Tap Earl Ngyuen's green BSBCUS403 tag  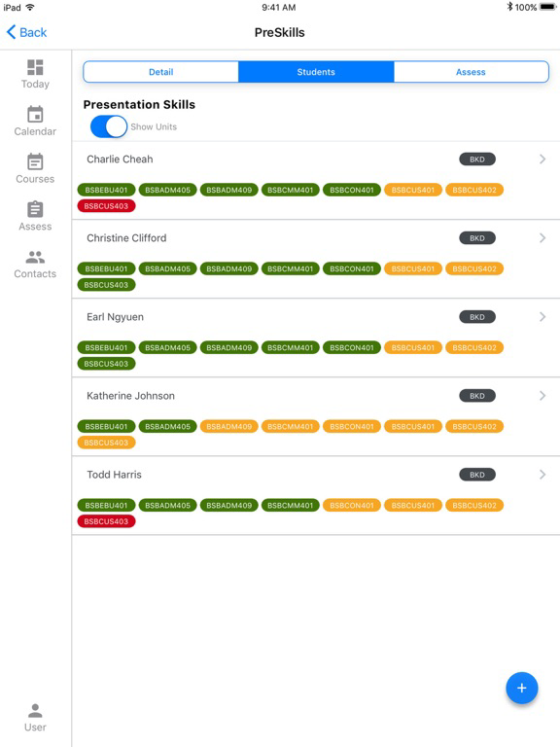coord(106,364)
